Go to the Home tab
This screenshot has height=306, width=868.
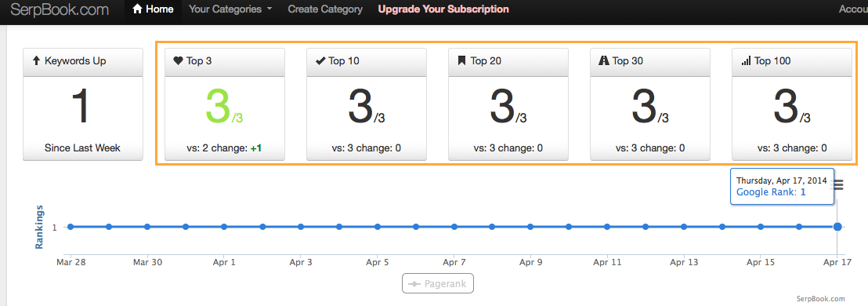point(153,9)
